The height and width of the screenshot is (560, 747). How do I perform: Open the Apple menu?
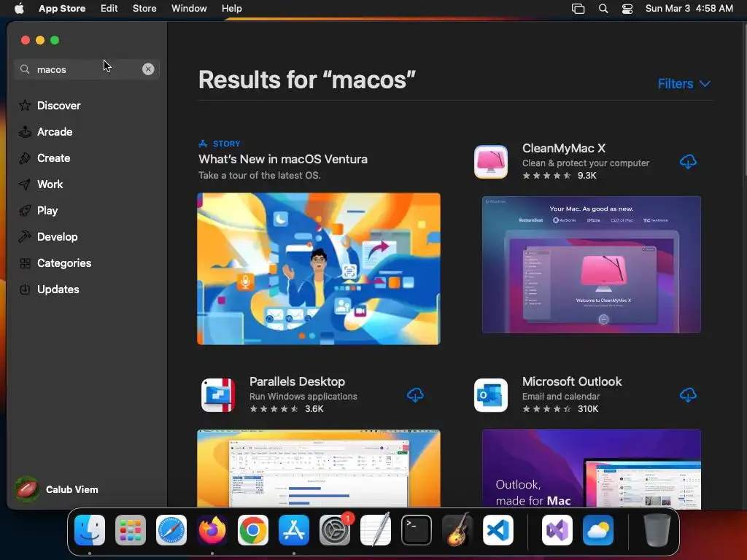click(x=19, y=8)
